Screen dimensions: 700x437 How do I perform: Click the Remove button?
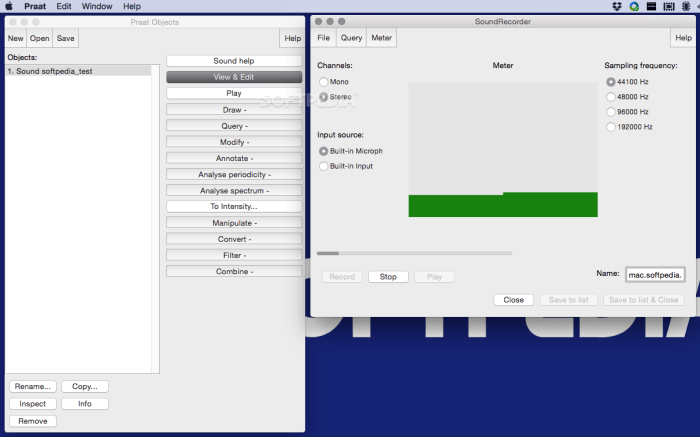pos(33,421)
